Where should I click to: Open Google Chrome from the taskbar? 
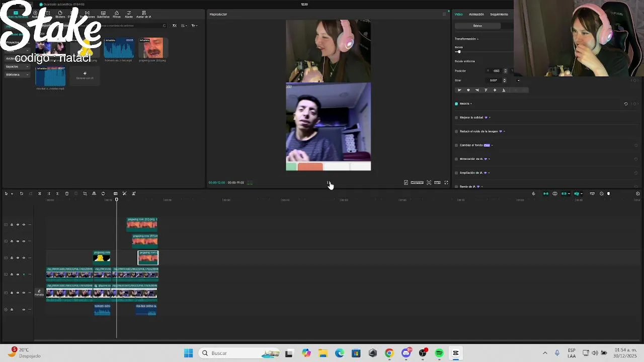click(x=389, y=353)
